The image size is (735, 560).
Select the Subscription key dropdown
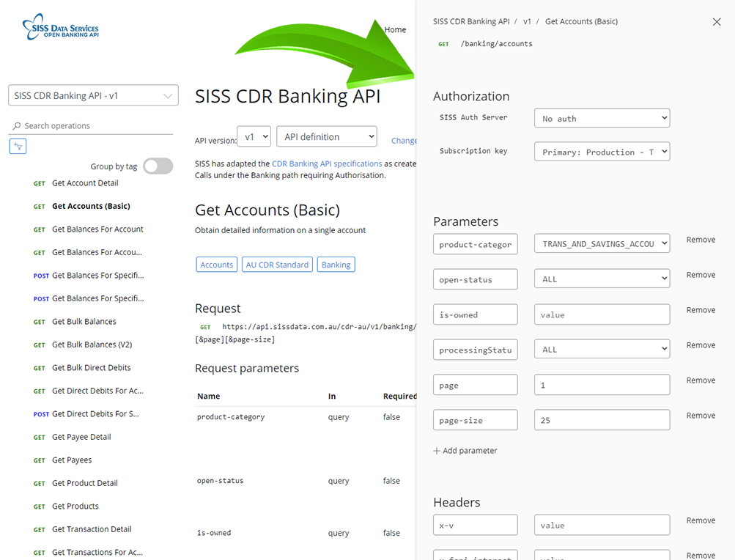[602, 152]
